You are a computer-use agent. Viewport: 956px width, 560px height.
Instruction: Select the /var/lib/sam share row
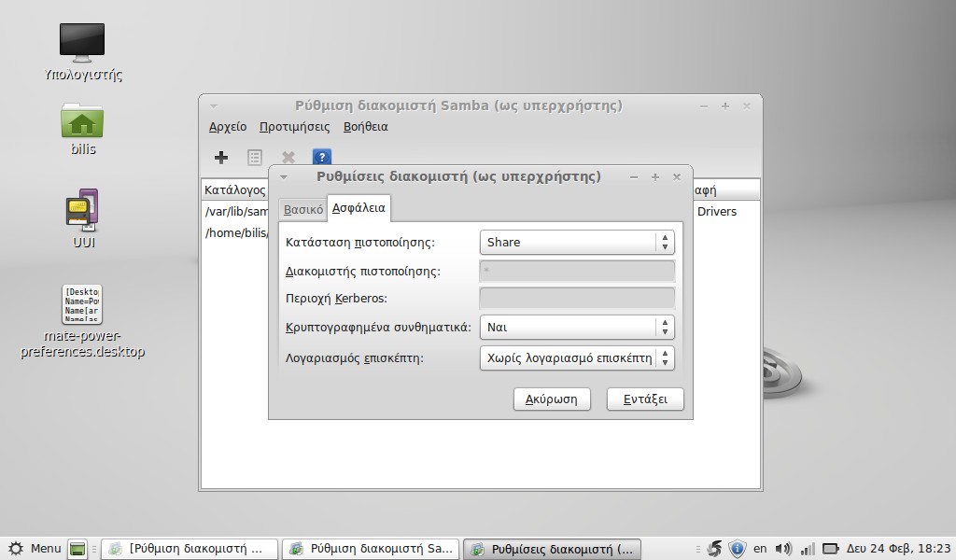click(x=235, y=212)
